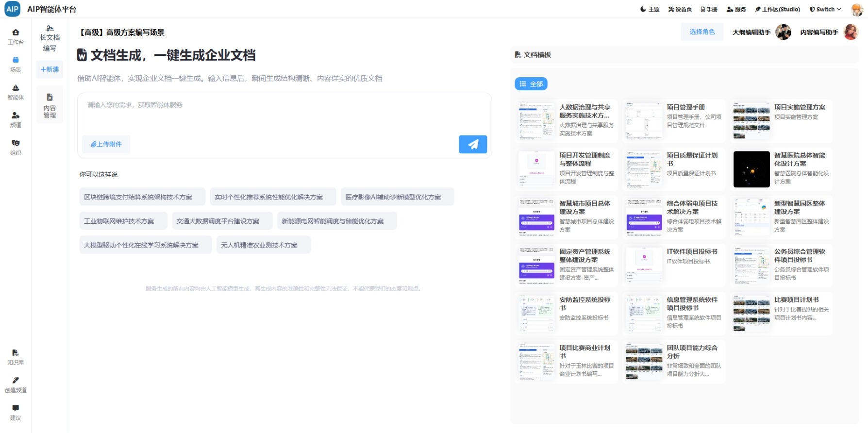Select the 大纲编辑助手 avatar
Viewport: 868px width, 433px height.
[783, 32]
